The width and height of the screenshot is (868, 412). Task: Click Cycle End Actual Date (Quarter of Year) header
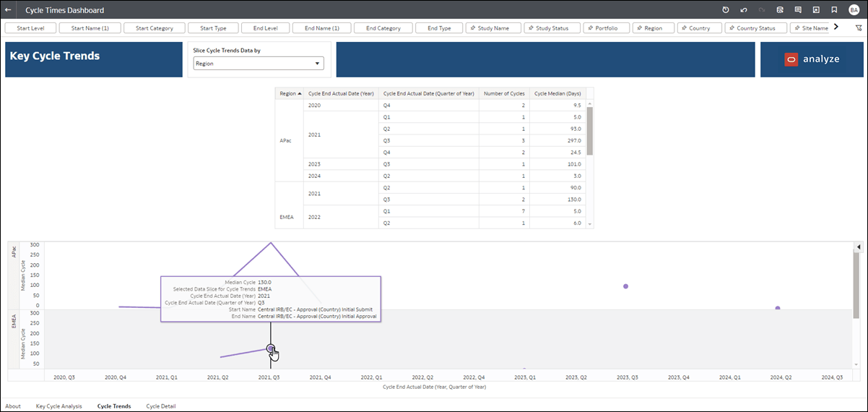(x=429, y=93)
